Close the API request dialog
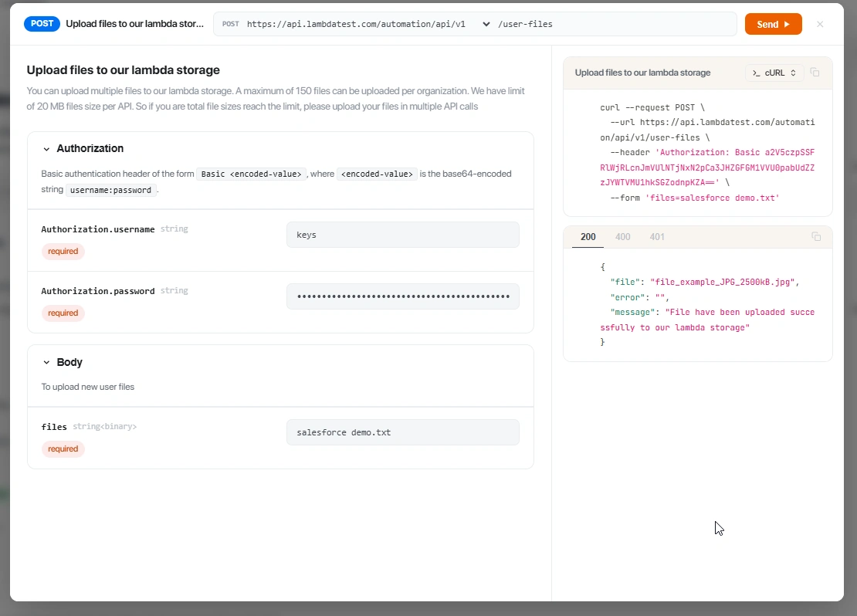 pos(820,24)
